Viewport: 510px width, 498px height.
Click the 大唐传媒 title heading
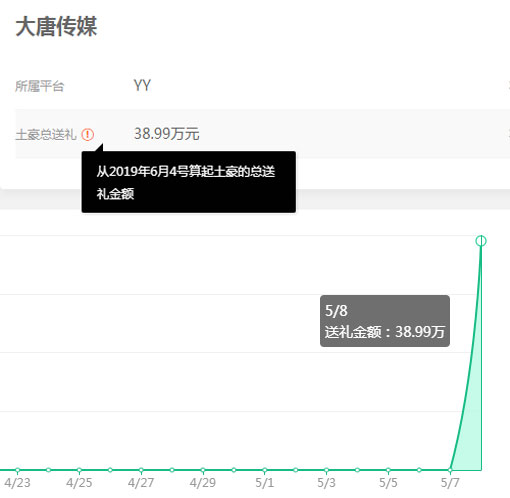pyautogui.click(x=56, y=26)
